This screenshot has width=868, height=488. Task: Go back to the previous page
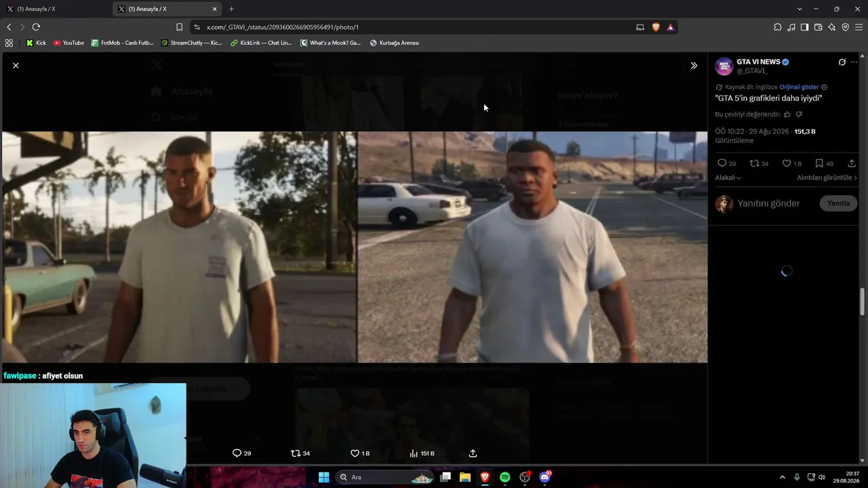pos(9,27)
